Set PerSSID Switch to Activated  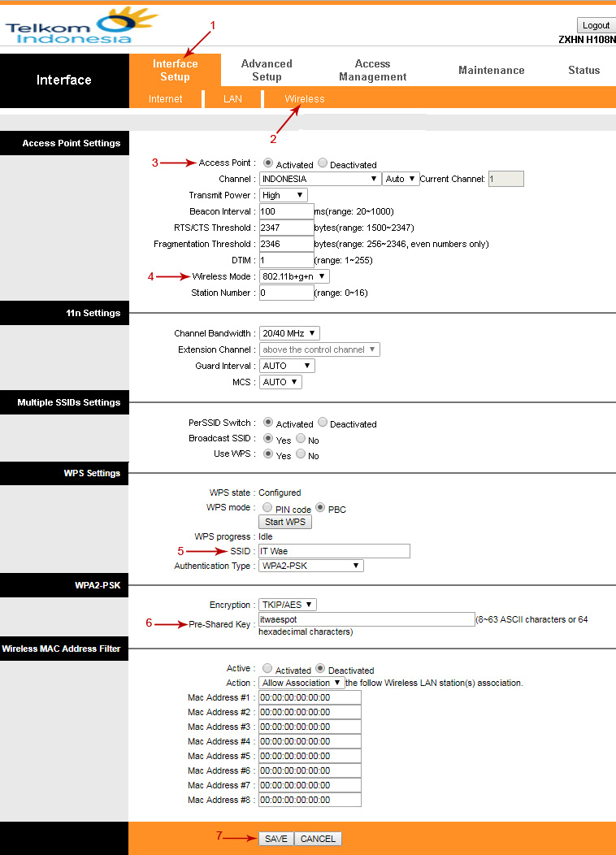coord(268,422)
